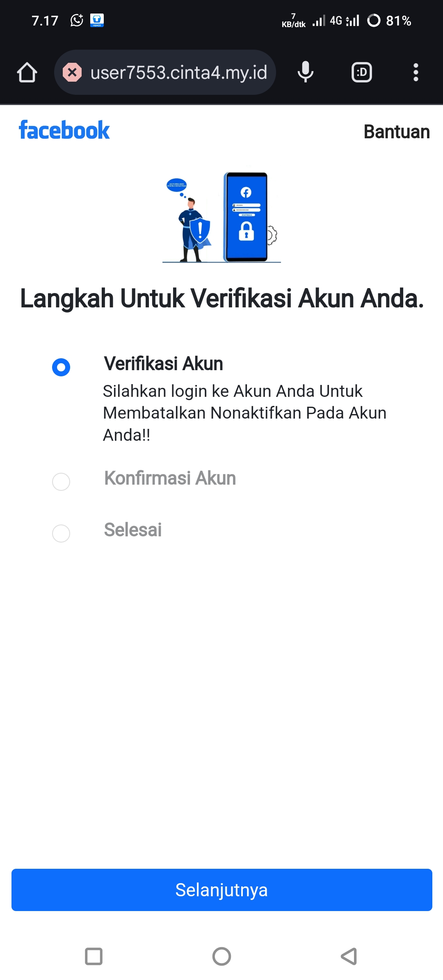443x980 pixels.
Task: Tap the address bar URL text
Action: [179, 73]
